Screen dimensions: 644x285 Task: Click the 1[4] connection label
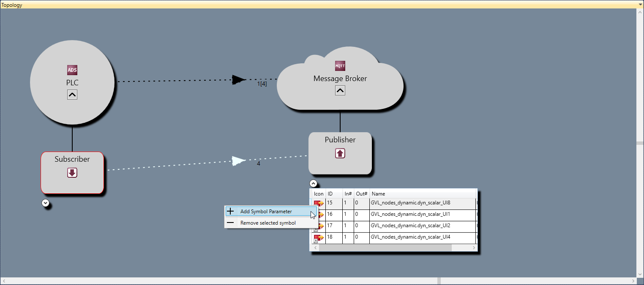point(262,84)
